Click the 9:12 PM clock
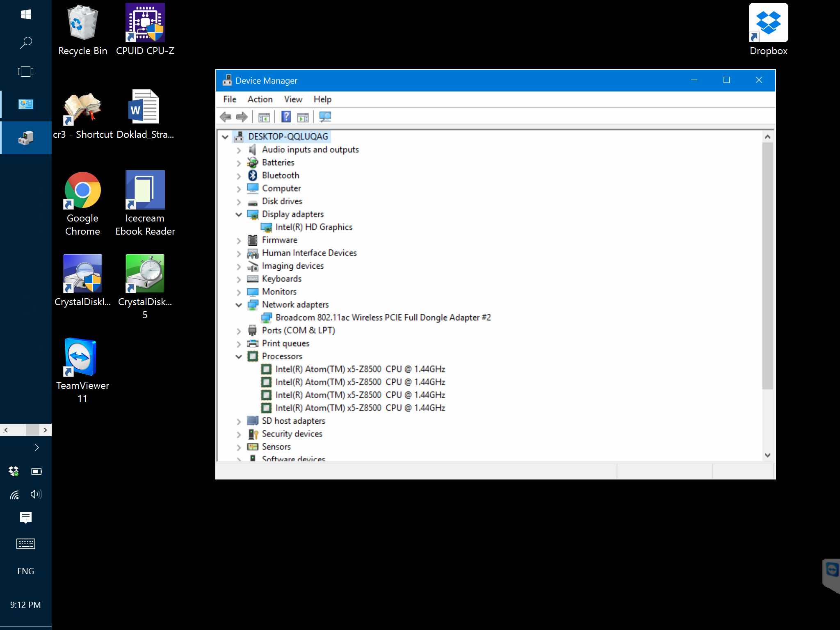Viewport: 840px width, 630px height. 26,605
